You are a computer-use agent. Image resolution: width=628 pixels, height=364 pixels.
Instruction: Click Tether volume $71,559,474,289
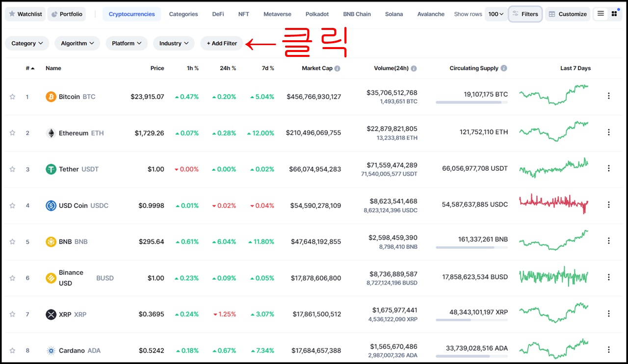pos(392,165)
